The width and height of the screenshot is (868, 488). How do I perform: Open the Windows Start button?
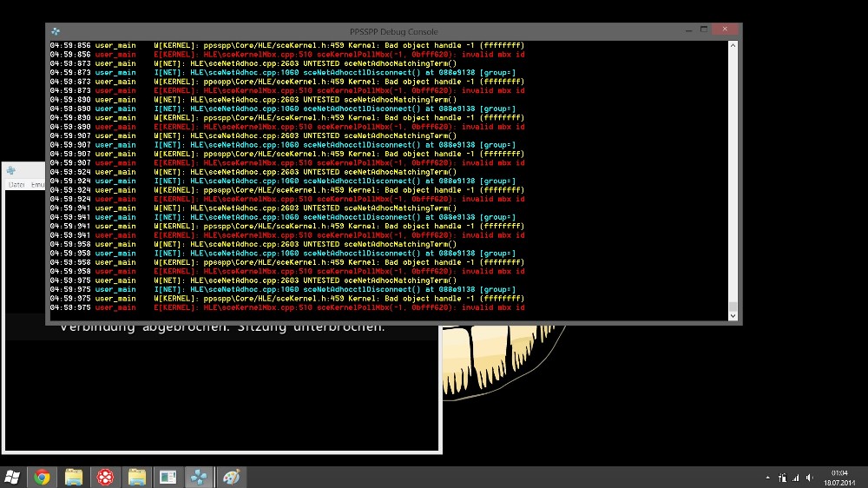click(x=13, y=477)
